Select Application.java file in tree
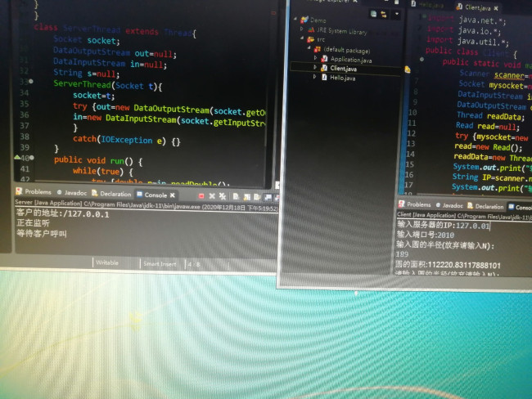Viewport: 532px width, 399px height. (351, 60)
